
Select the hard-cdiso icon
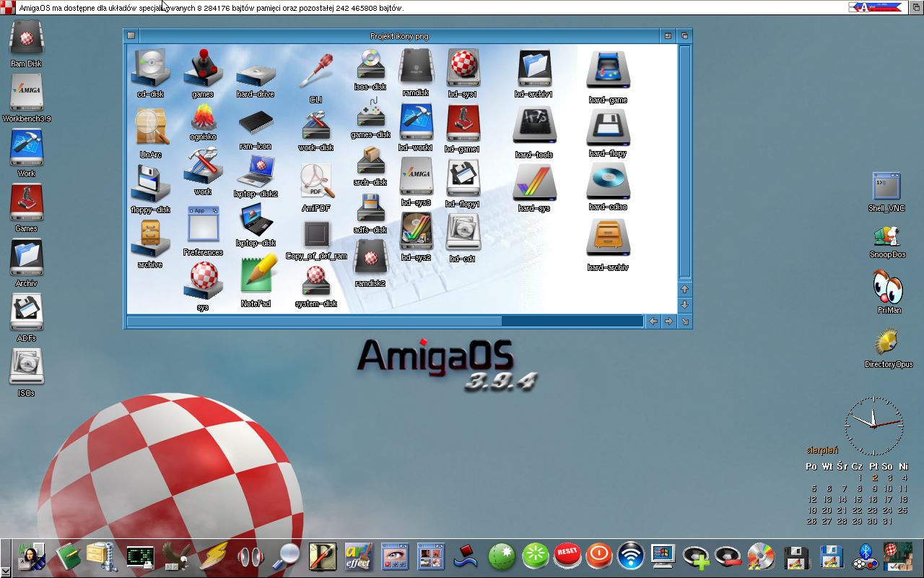point(608,180)
